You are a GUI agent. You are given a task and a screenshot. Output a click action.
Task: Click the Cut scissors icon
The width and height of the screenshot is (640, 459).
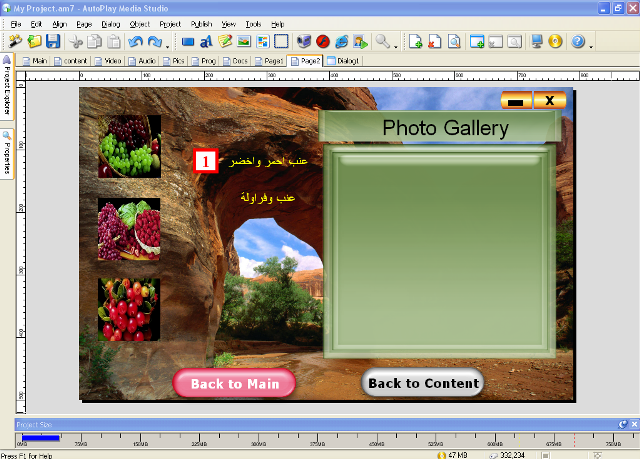point(76,42)
